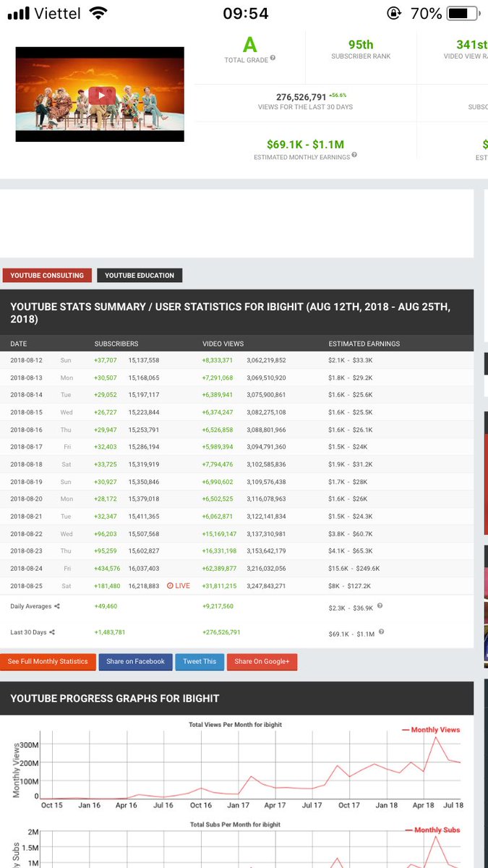The width and height of the screenshot is (488, 868).
Task: Click video views gain +31,811,215
Action: [218, 586]
